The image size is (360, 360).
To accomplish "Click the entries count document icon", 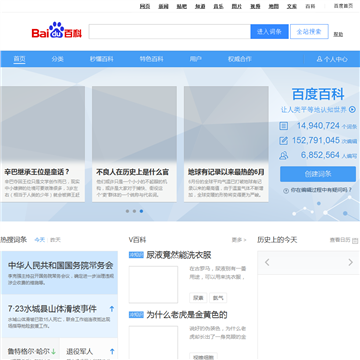I will [x=284, y=126].
